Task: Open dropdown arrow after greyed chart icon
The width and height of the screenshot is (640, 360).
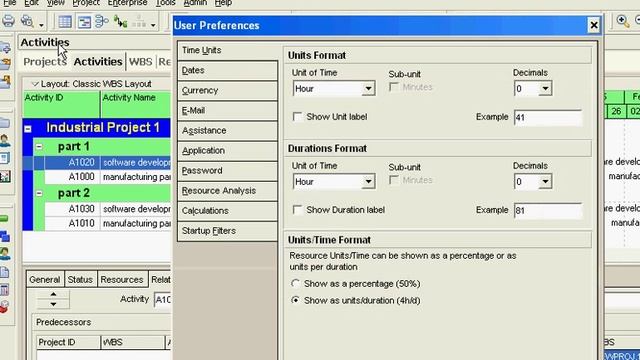Action: [x=153, y=25]
